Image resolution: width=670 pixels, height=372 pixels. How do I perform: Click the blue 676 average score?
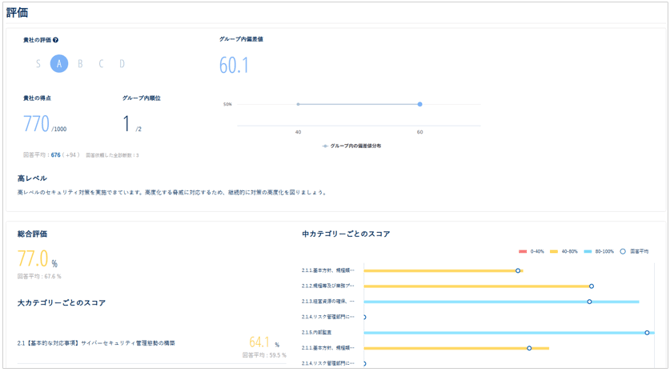coord(56,155)
